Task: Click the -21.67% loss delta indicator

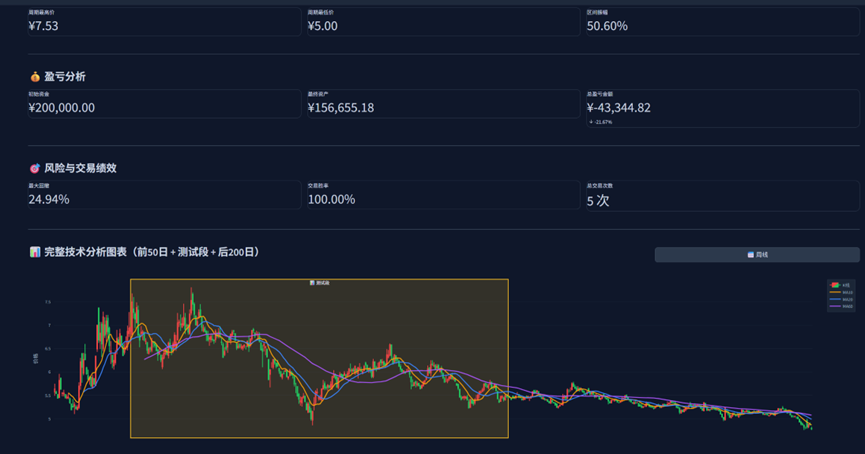Action: click(x=602, y=122)
